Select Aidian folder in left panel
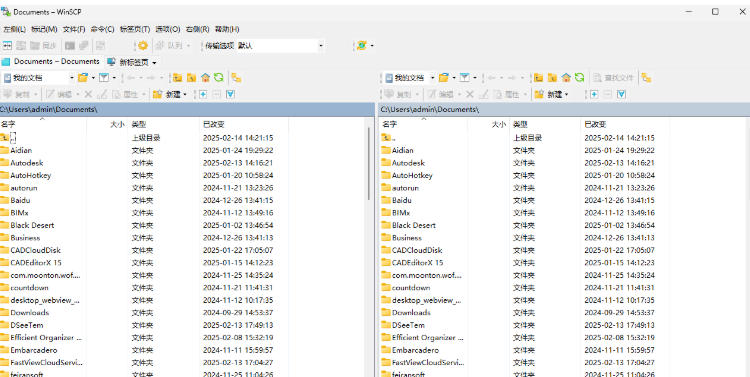This screenshot has width=750, height=377. [21, 150]
